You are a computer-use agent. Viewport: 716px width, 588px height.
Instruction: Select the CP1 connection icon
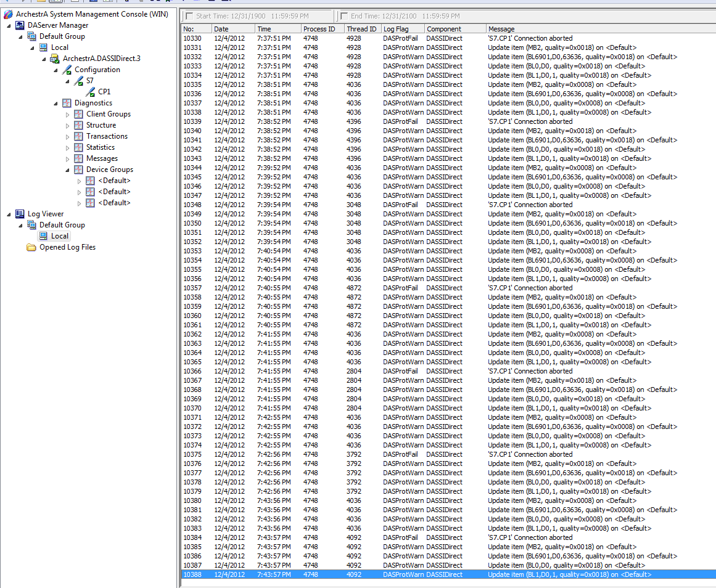pos(91,92)
